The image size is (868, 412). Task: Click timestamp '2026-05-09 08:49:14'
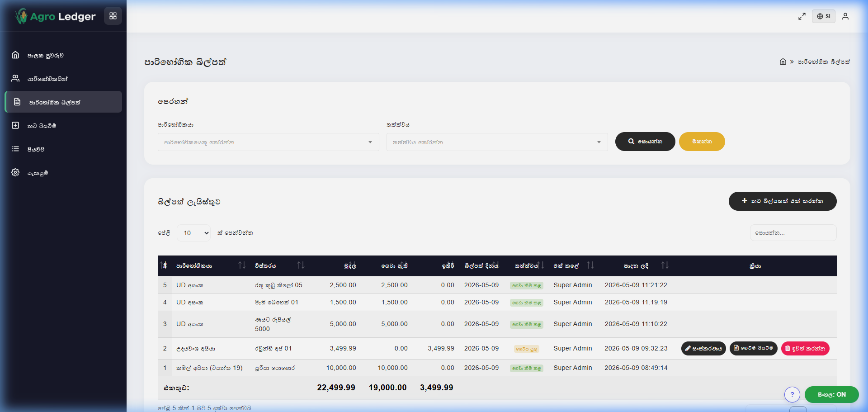[x=636, y=368]
